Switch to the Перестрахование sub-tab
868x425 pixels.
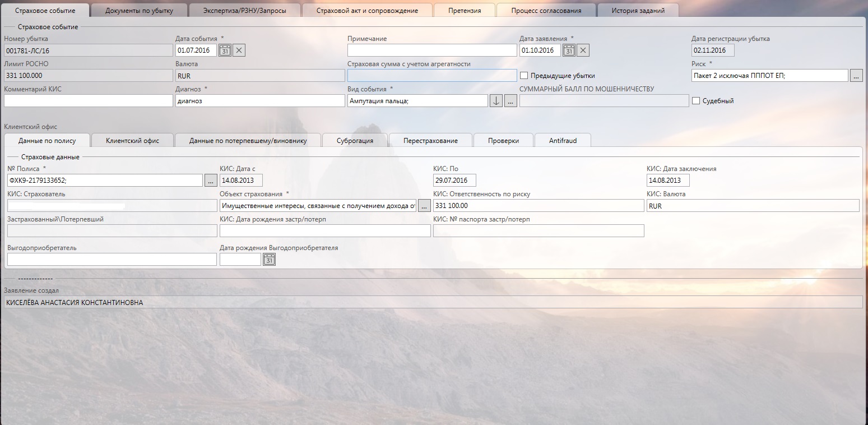(430, 141)
